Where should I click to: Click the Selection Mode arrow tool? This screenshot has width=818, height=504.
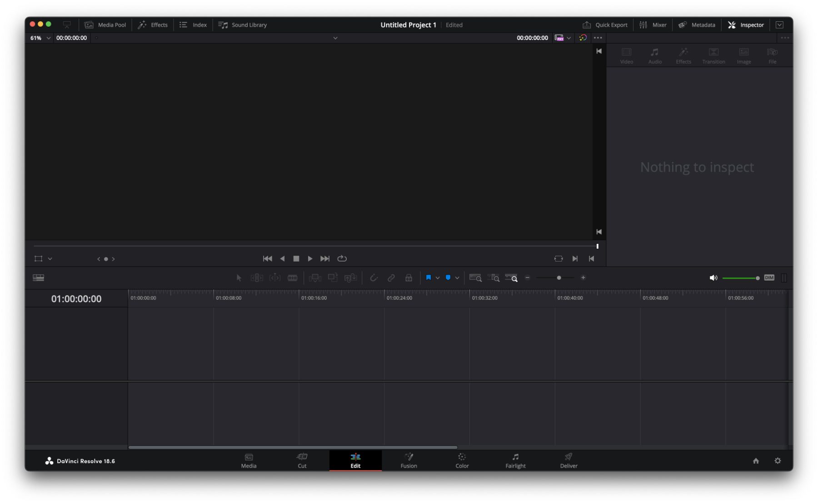click(239, 278)
